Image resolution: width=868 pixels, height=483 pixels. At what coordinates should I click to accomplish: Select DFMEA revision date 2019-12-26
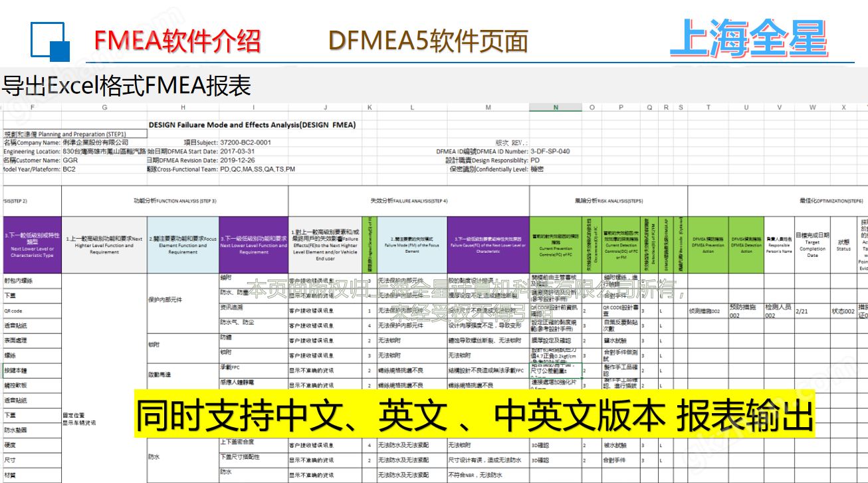tap(237, 160)
